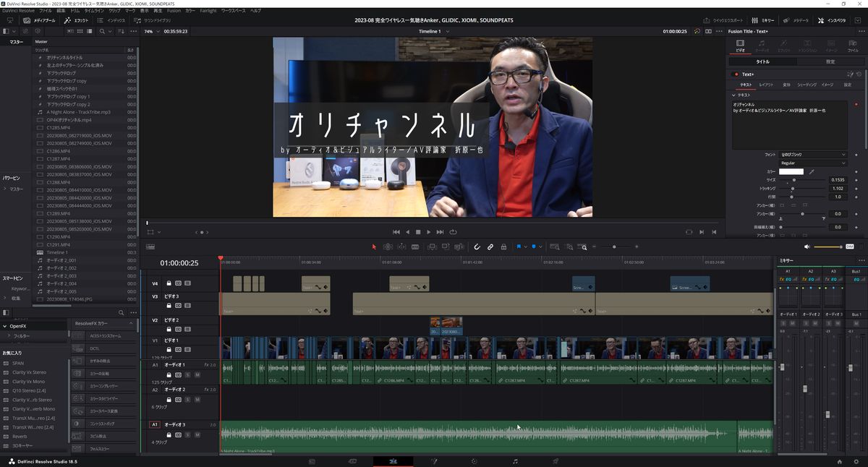Open the Fairlight menu
Viewport: 868px width, 467px height.
(x=208, y=11)
